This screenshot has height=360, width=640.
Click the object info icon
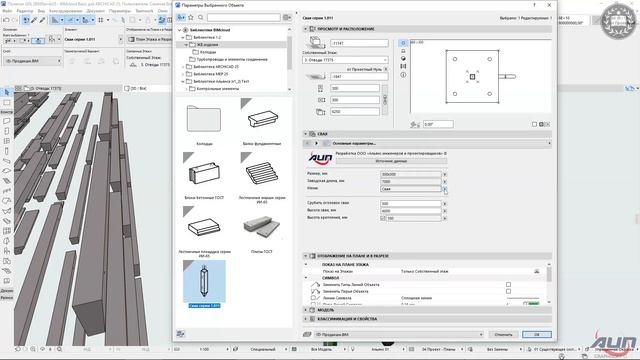403,75
